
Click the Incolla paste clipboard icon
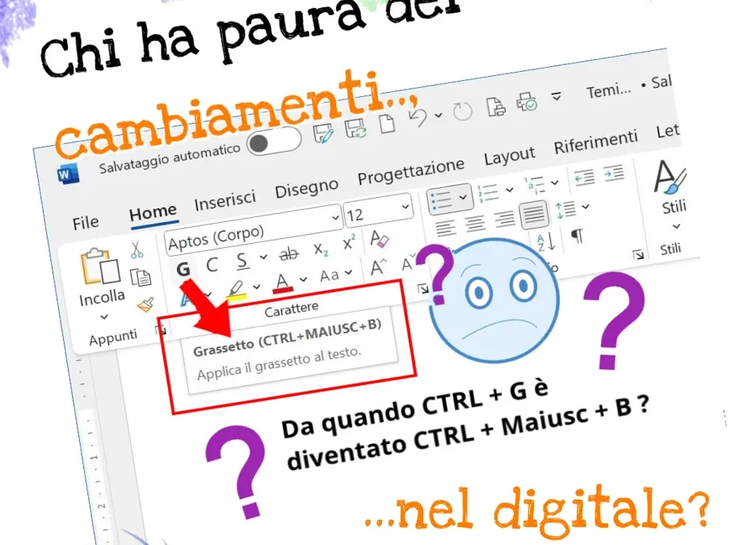[101, 266]
